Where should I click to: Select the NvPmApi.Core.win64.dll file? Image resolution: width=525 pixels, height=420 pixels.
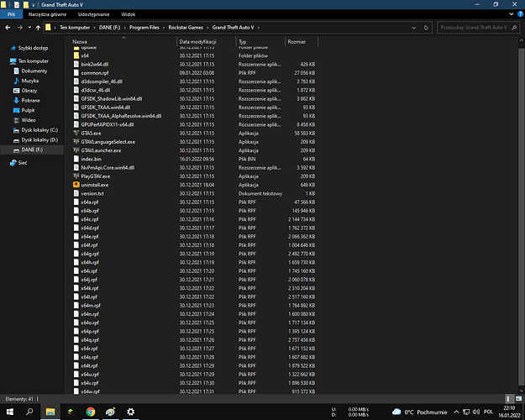coord(108,168)
